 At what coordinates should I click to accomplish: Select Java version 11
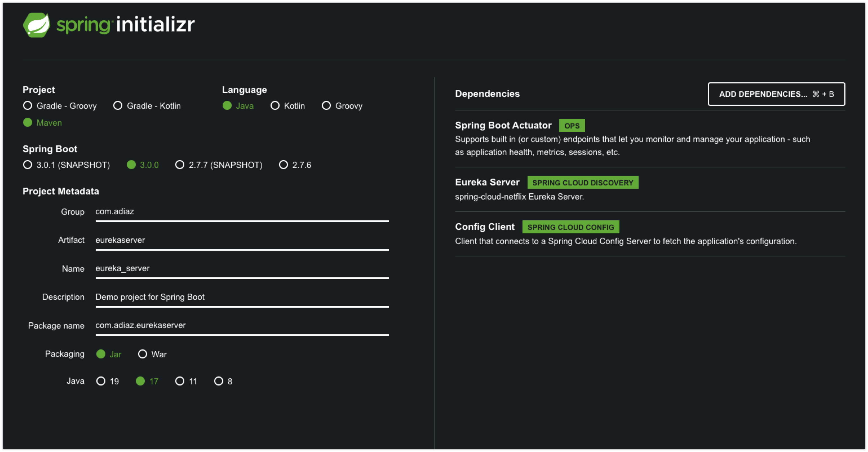pyautogui.click(x=186, y=381)
